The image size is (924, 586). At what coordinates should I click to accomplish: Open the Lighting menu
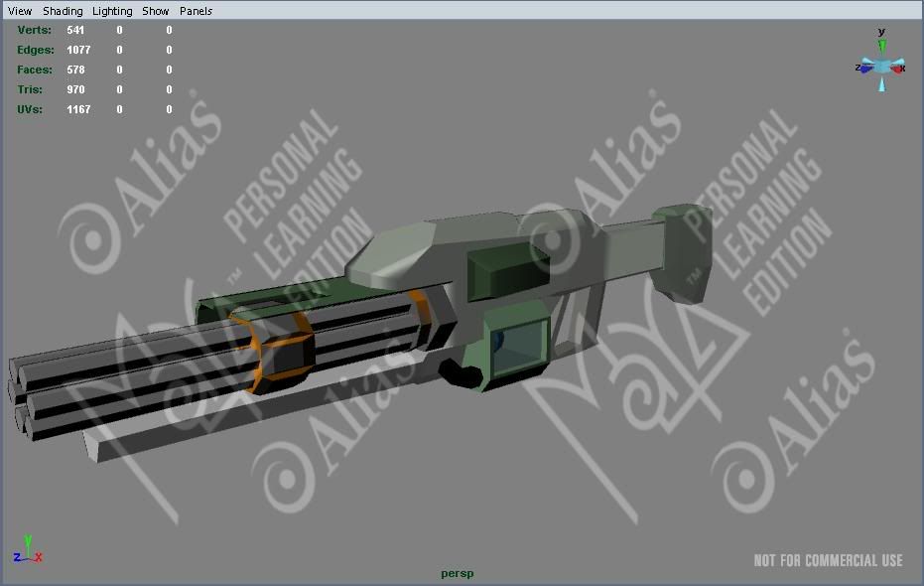[111, 11]
